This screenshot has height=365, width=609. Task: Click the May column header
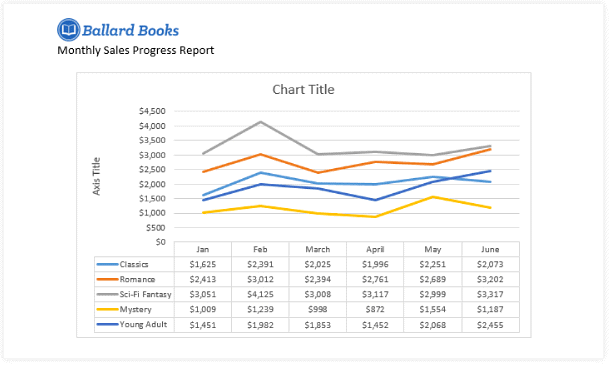click(433, 249)
